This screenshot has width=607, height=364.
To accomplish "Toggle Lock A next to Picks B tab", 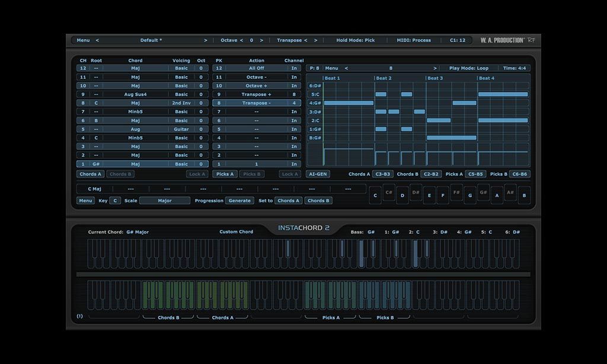I will (290, 174).
